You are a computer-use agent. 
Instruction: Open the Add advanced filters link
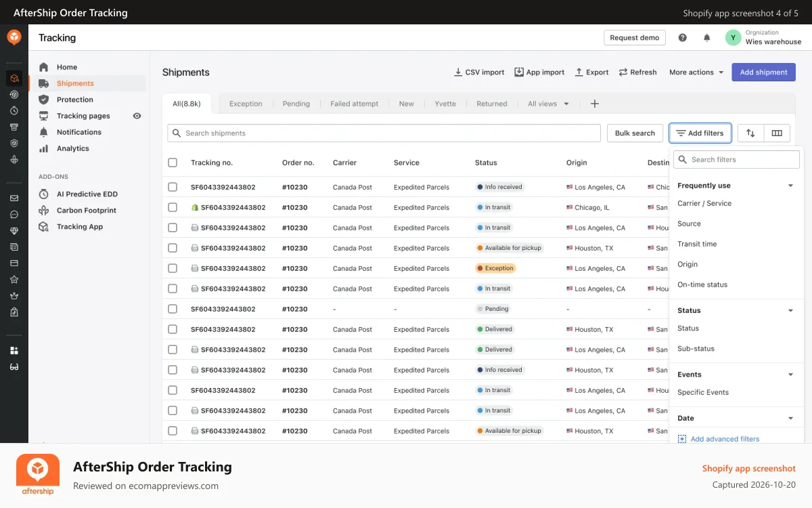[x=719, y=439]
